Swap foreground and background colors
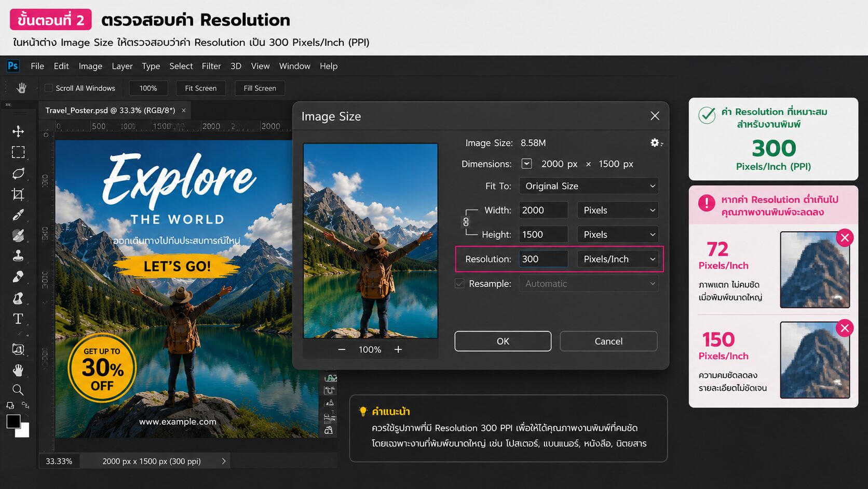Viewport: 868px width, 489px height. (25, 405)
